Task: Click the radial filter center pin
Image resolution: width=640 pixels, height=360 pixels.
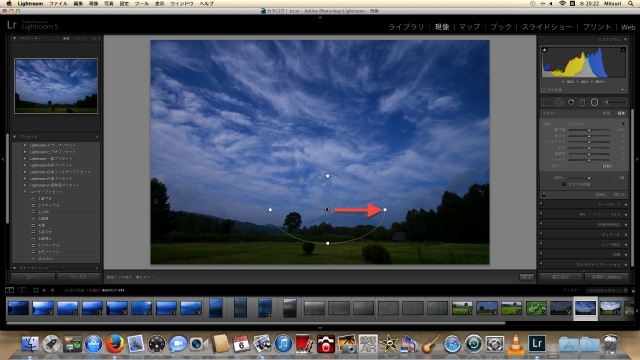Action: coord(327,209)
